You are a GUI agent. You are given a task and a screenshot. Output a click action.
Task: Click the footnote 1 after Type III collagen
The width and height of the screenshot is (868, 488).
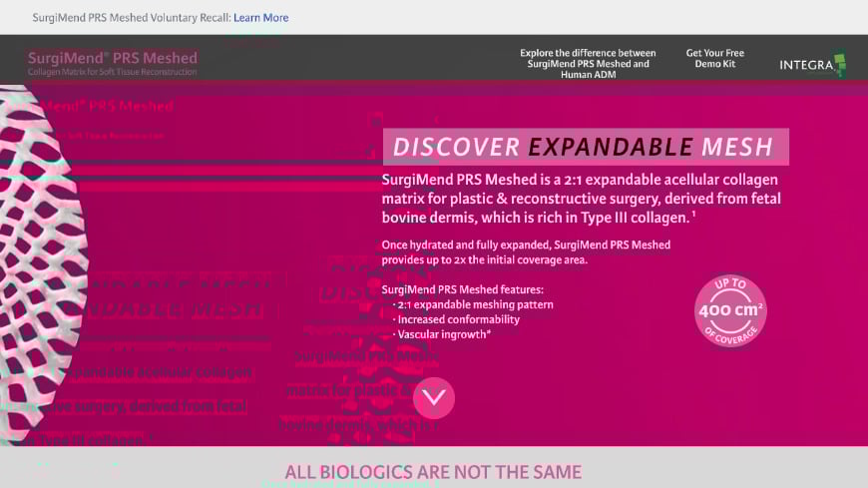point(693,214)
